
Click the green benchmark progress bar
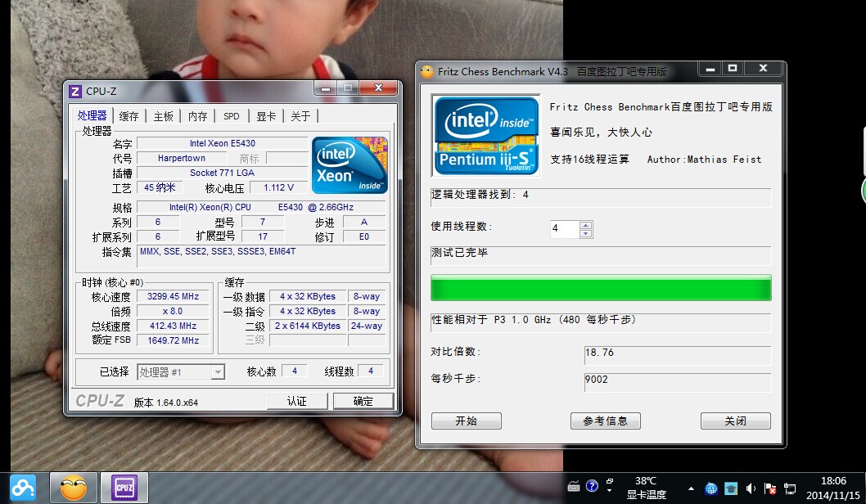(601, 288)
